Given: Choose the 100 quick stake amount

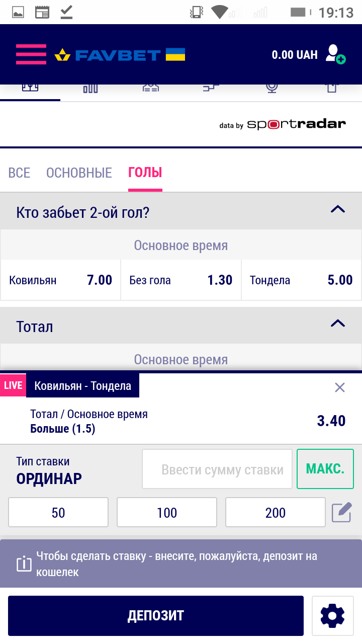Looking at the screenshot, I should 167,513.
